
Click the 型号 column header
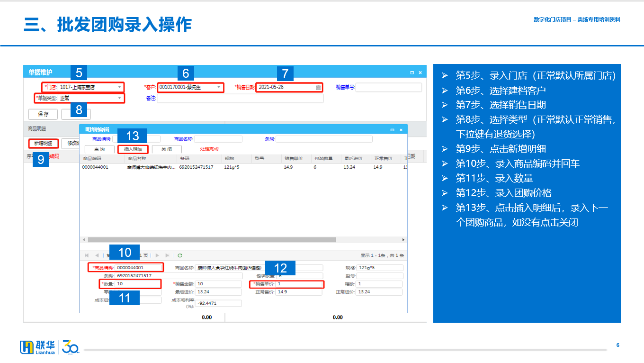[x=267, y=158]
